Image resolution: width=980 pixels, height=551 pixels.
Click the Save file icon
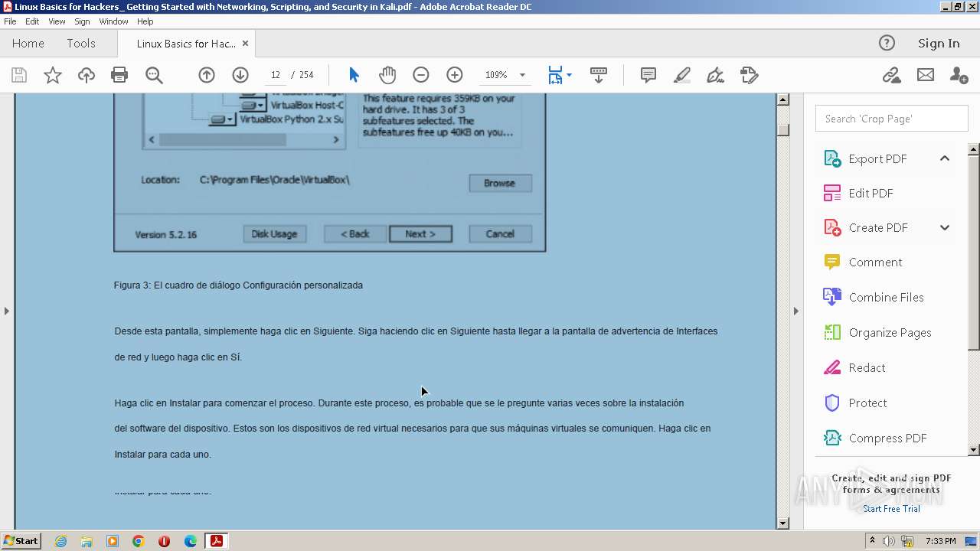point(19,75)
